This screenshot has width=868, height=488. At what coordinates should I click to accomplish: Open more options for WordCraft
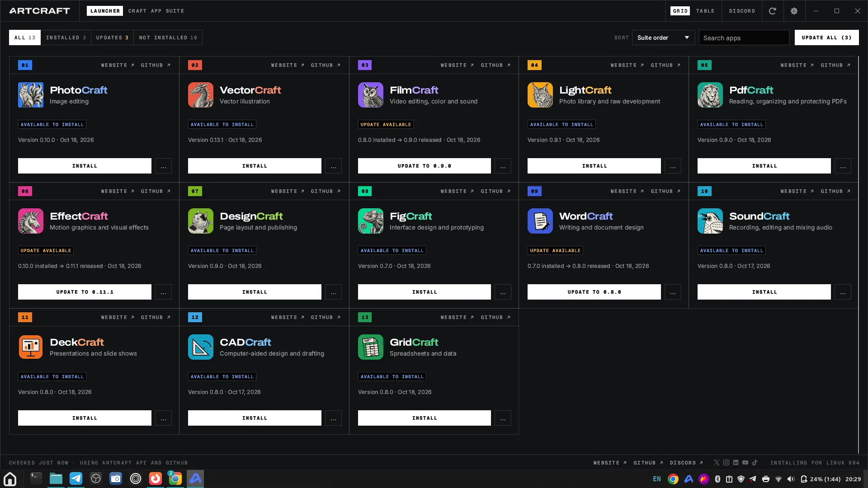[673, 292]
